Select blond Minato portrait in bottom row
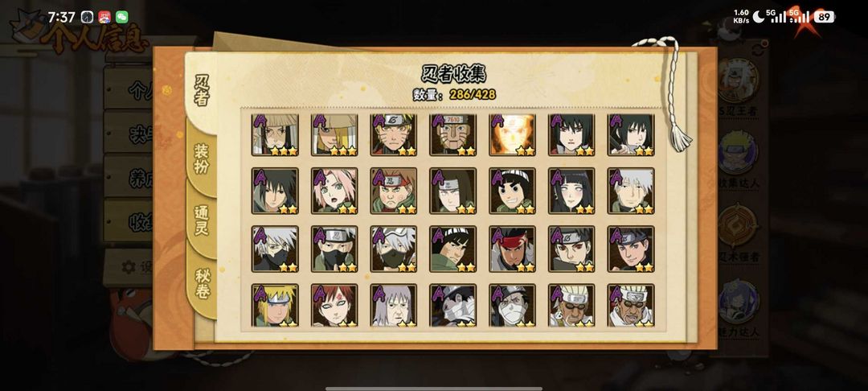Screen dimensions: 868x391 [x=275, y=305]
